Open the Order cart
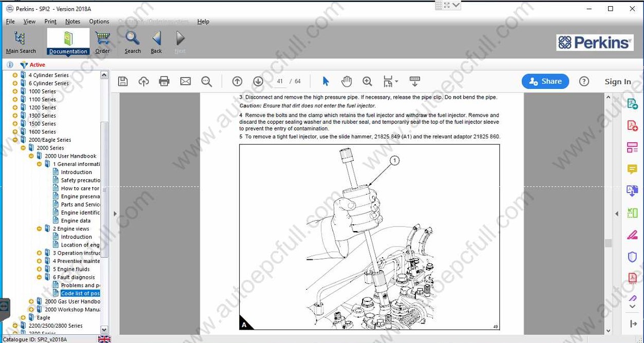 pyautogui.click(x=103, y=42)
